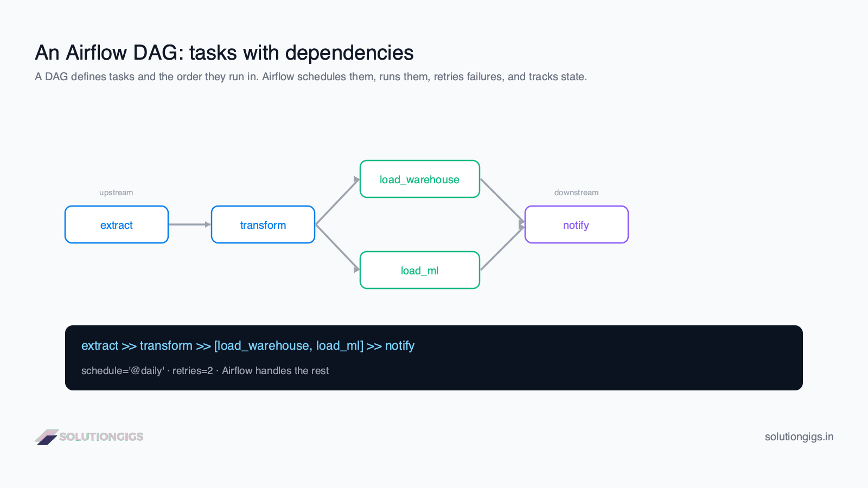Click the code line 'extract >> transform >> ...'

[x=248, y=345]
